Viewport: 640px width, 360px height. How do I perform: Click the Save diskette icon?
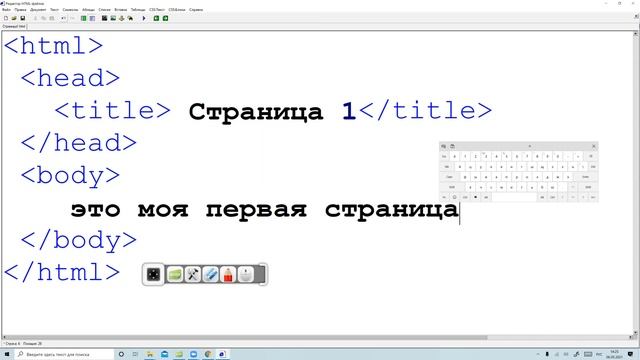pyautogui.click(x=22, y=18)
